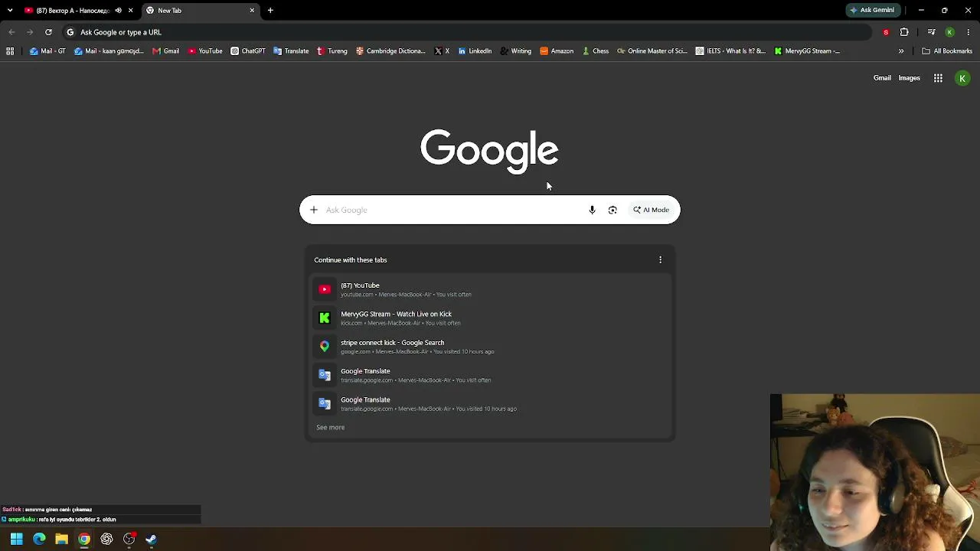Open File Explorer from the taskbar
980x551 pixels.
click(61, 539)
